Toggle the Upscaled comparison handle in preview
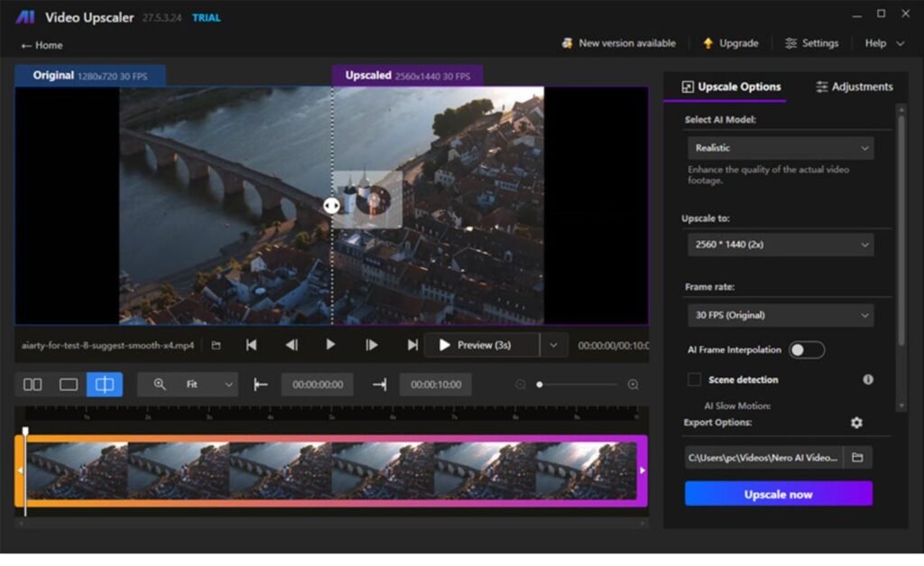924x566 pixels. click(333, 205)
